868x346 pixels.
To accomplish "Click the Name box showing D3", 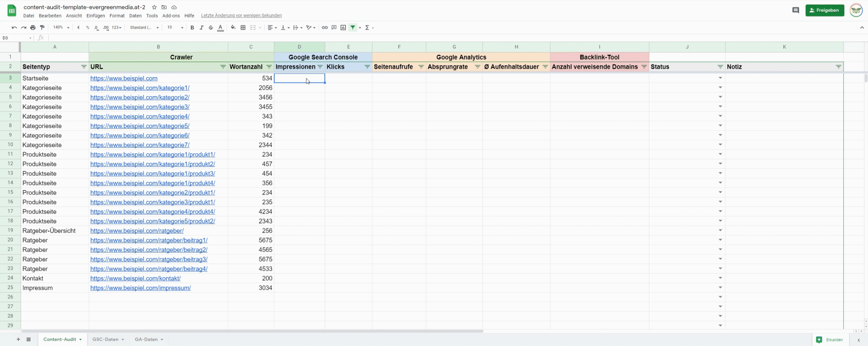I will coord(17,38).
